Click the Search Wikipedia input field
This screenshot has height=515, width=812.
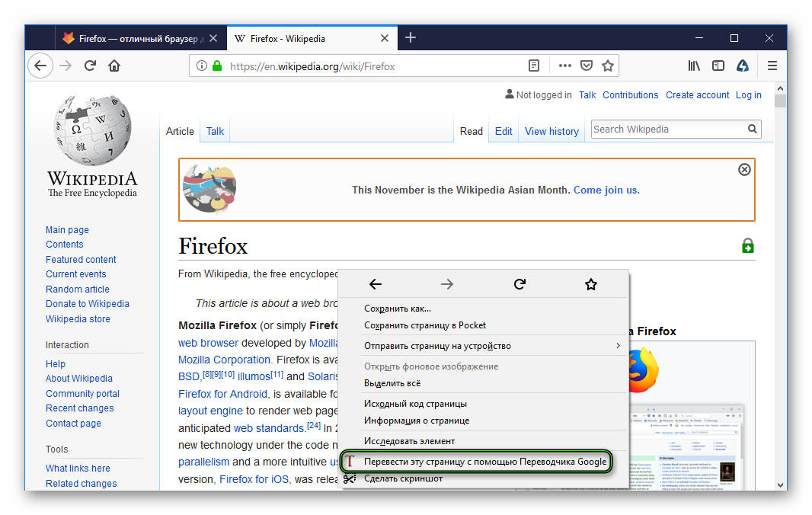667,130
